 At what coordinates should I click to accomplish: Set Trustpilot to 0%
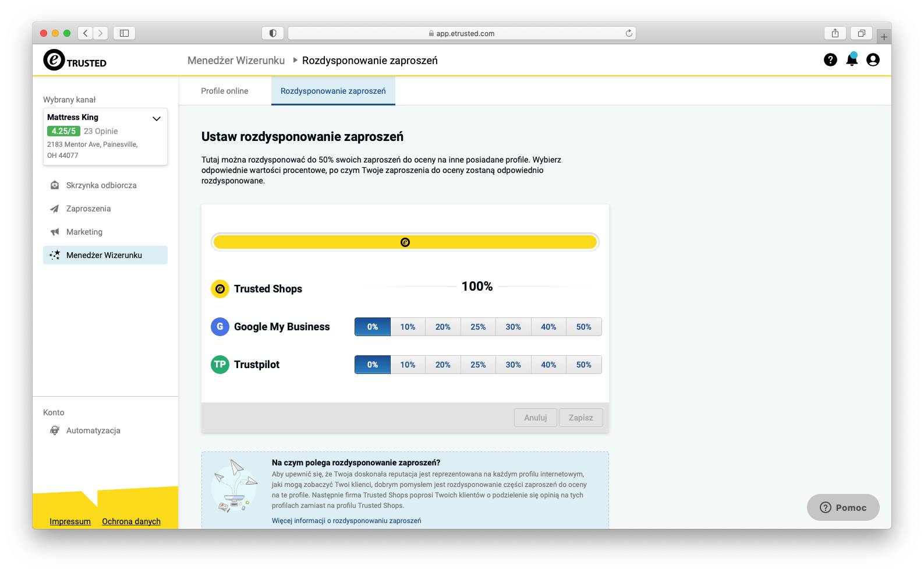[x=373, y=365]
